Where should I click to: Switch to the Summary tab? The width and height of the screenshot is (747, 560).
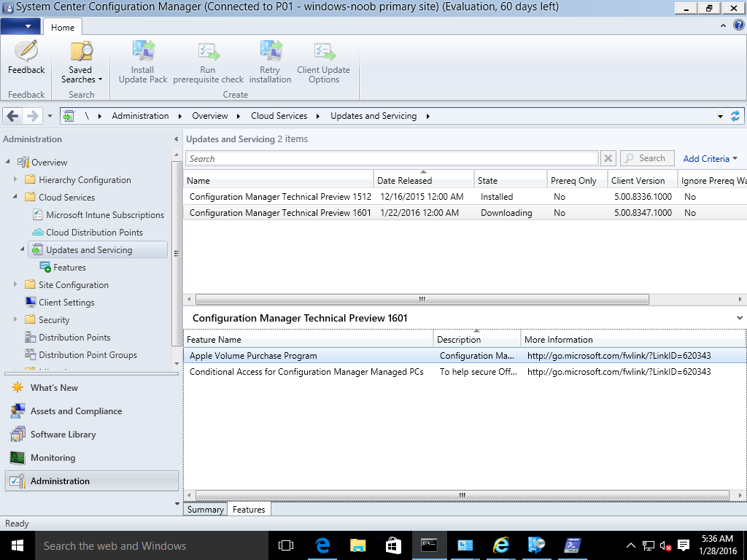point(205,510)
